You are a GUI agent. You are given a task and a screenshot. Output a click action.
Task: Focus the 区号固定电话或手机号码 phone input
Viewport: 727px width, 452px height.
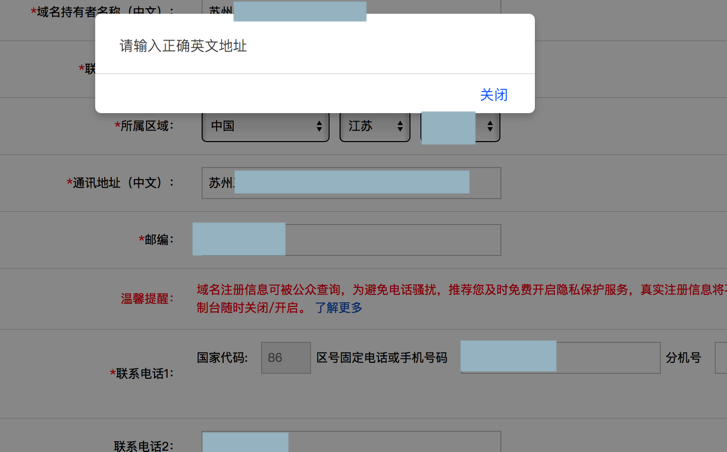[x=560, y=358]
